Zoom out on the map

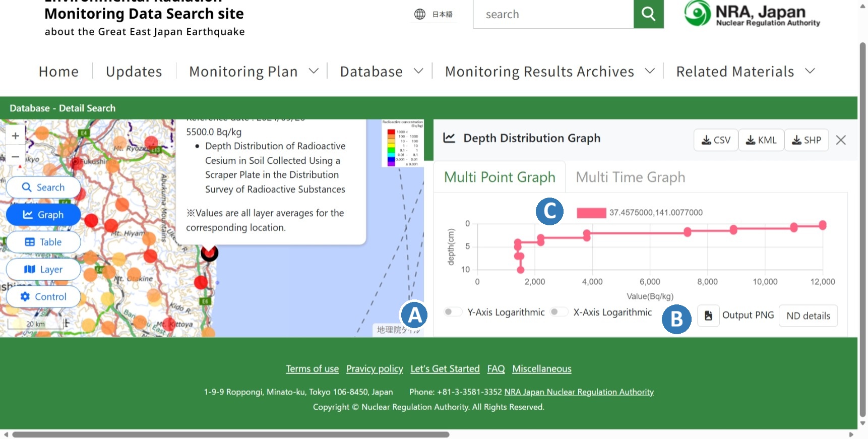pyautogui.click(x=16, y=157)
